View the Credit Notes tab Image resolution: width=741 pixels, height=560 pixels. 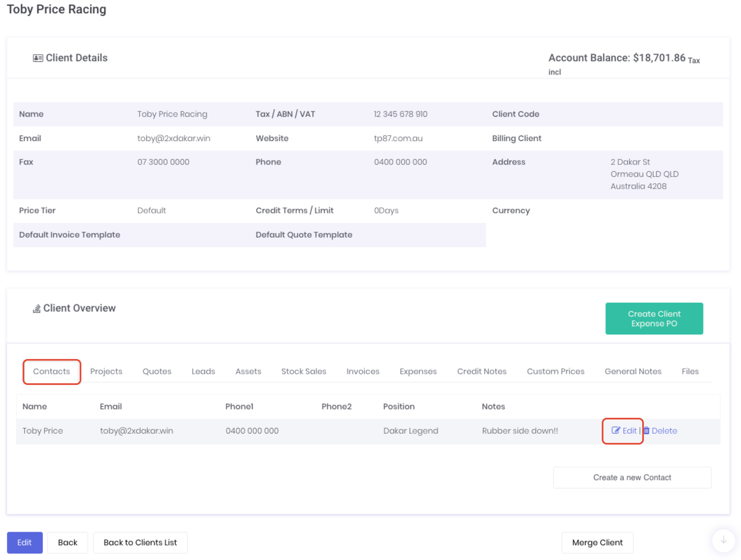(x=482, y=371)
